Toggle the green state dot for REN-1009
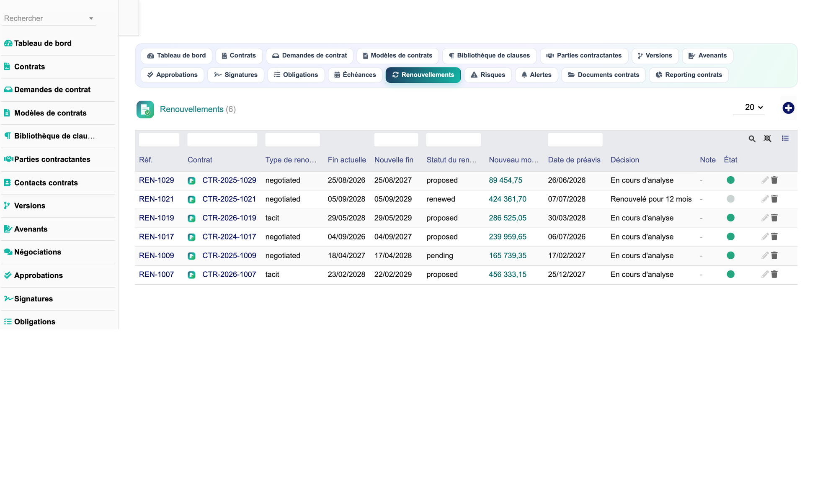815x504 pixels. coord(730,255)
